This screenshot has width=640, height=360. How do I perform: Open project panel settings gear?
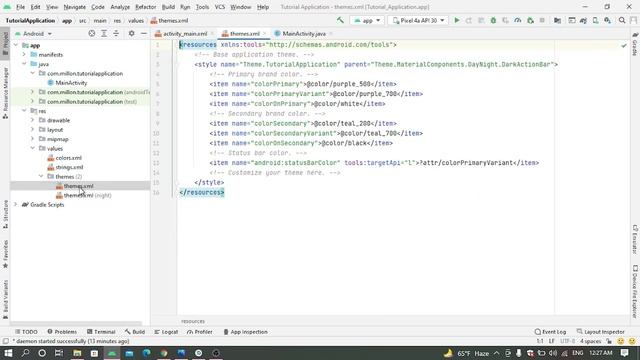pos(131,33)
